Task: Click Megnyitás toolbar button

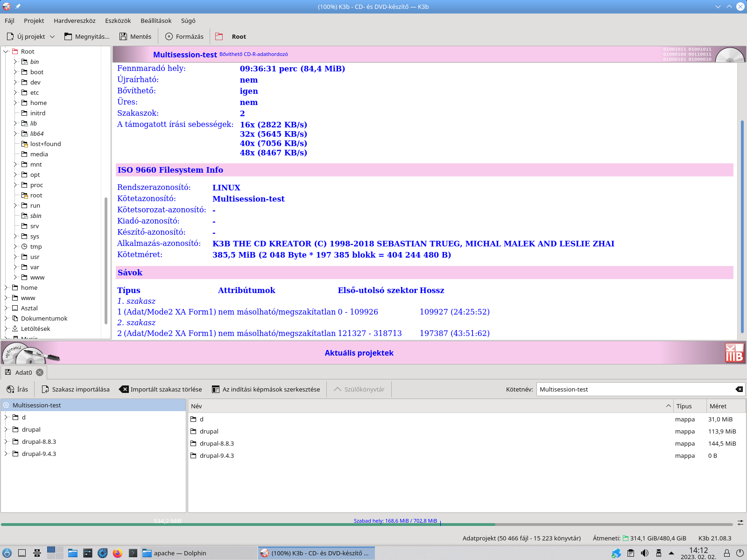Action: (87, 36)
